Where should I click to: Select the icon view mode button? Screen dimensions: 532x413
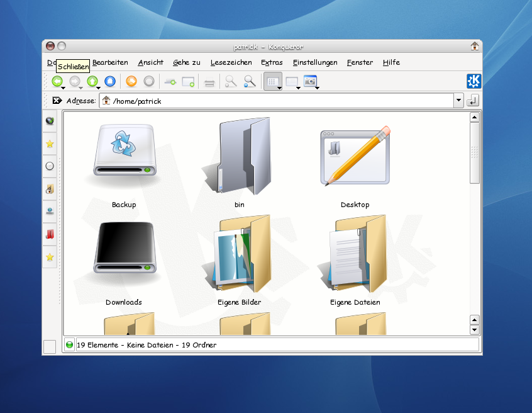pos(272,81)
